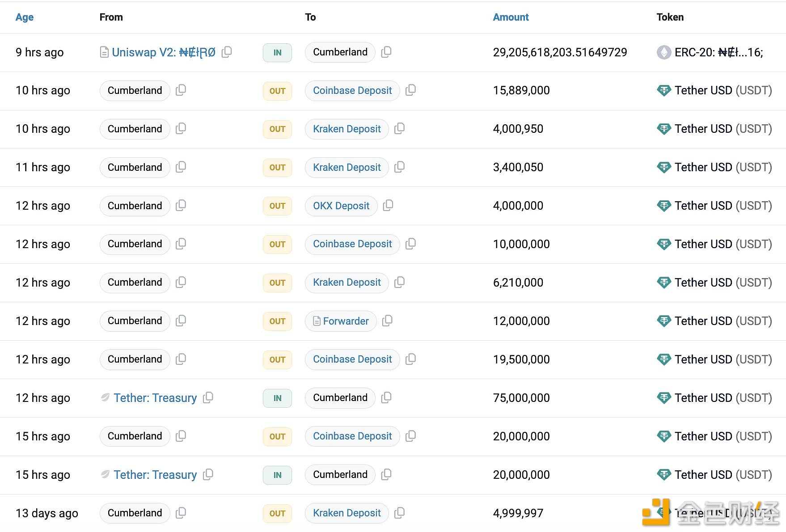Image resolution: width=786 pixels, height=532 pixels.
Task: Sort by the Amount column header
Action: (x=511, y=17)
